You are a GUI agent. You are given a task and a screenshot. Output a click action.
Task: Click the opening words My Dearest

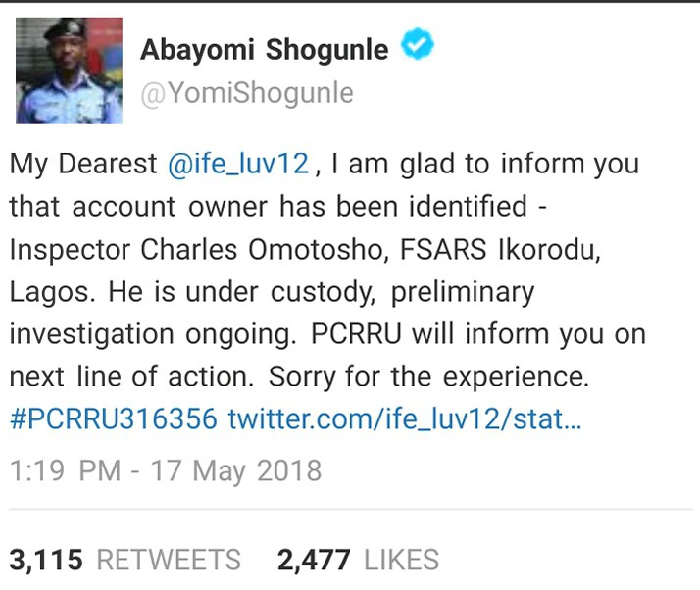pos(83,164)
